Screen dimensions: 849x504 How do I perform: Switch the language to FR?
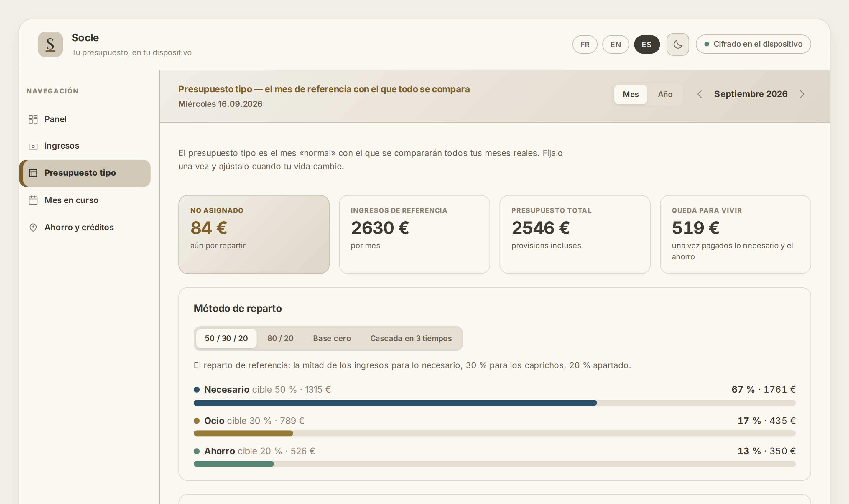tap(585, 45)
